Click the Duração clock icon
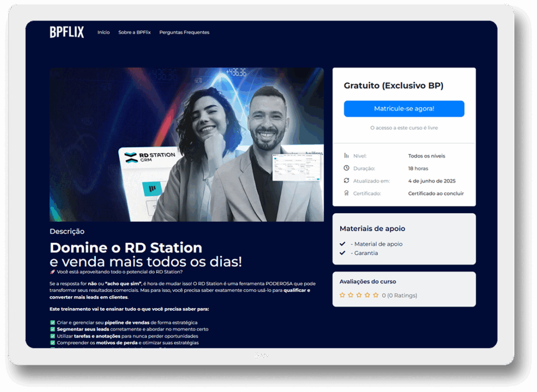Viewport: 537px width, 392px height. click(346, 168)
